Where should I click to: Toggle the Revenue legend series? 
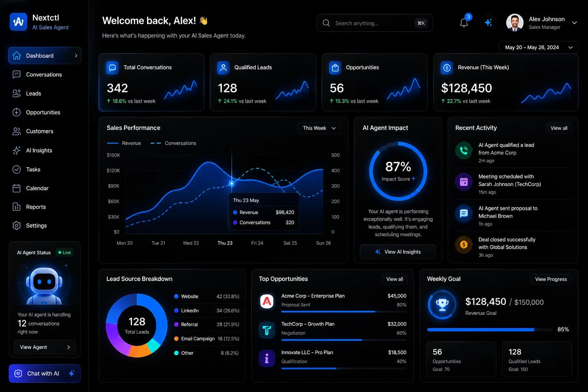pos(124,143)
